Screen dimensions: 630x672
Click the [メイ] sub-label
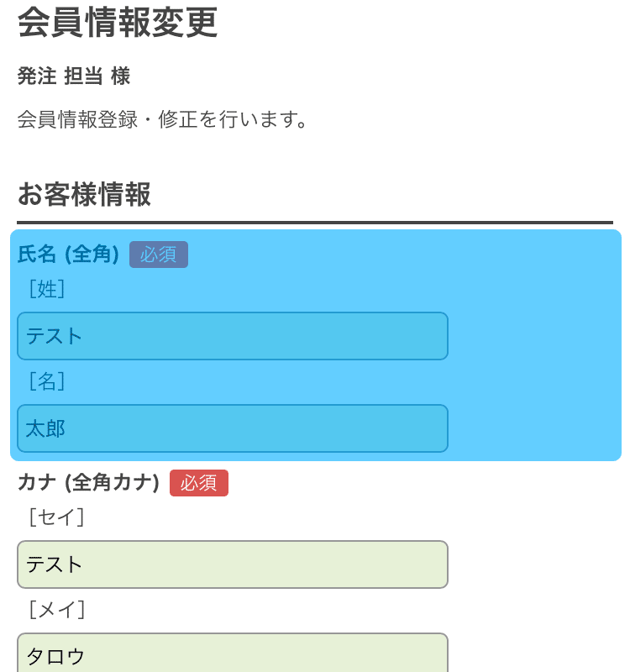tap(56, 610)
